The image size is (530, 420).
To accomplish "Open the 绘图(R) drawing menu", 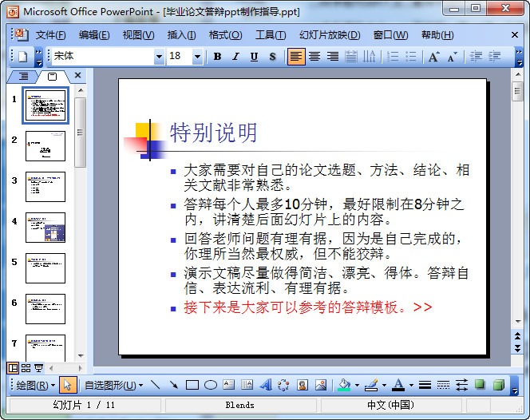I will pos(35,385).
